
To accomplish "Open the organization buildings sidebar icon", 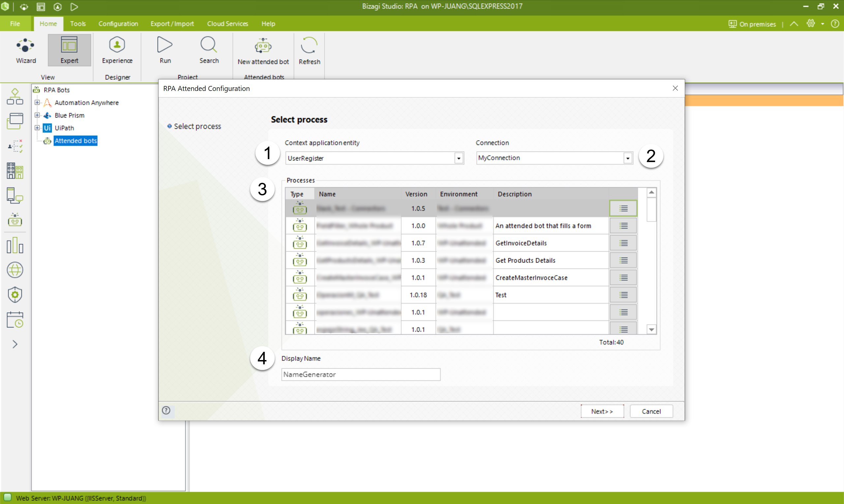I will pyautogui.click(x=15, y=171).
